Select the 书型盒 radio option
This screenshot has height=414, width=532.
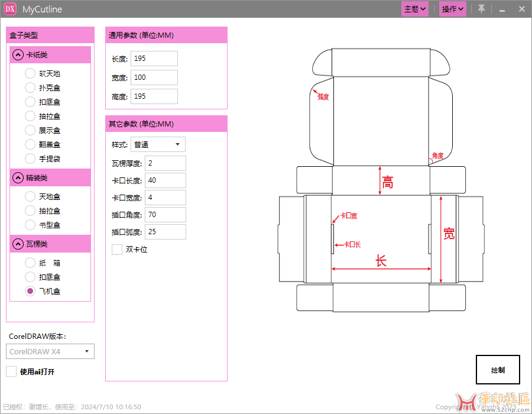[x=30, y=225]
